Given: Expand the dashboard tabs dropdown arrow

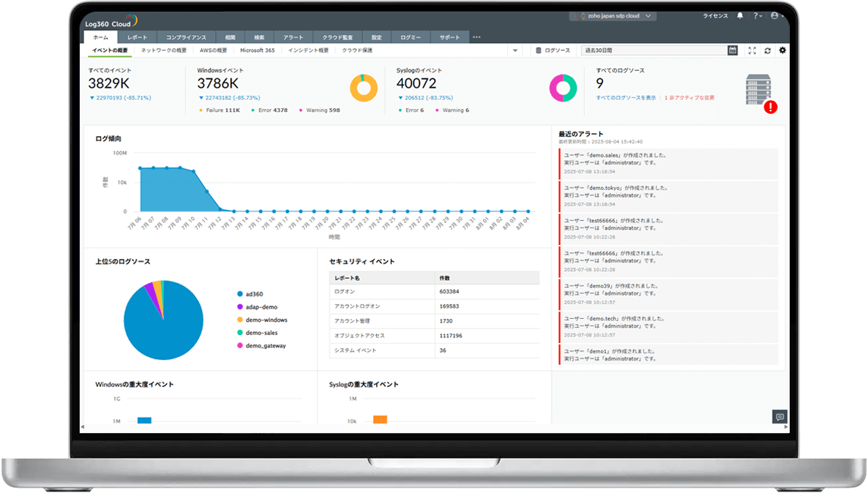Looking at the screenshot, I should (515, 50).
